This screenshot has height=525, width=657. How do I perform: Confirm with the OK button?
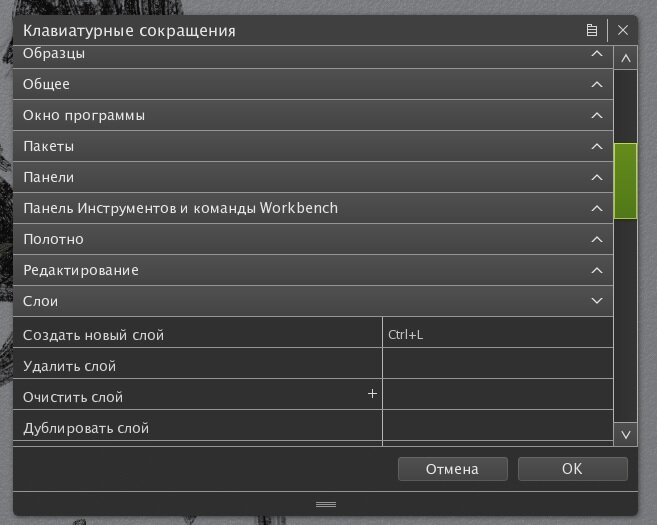[572, 469]
